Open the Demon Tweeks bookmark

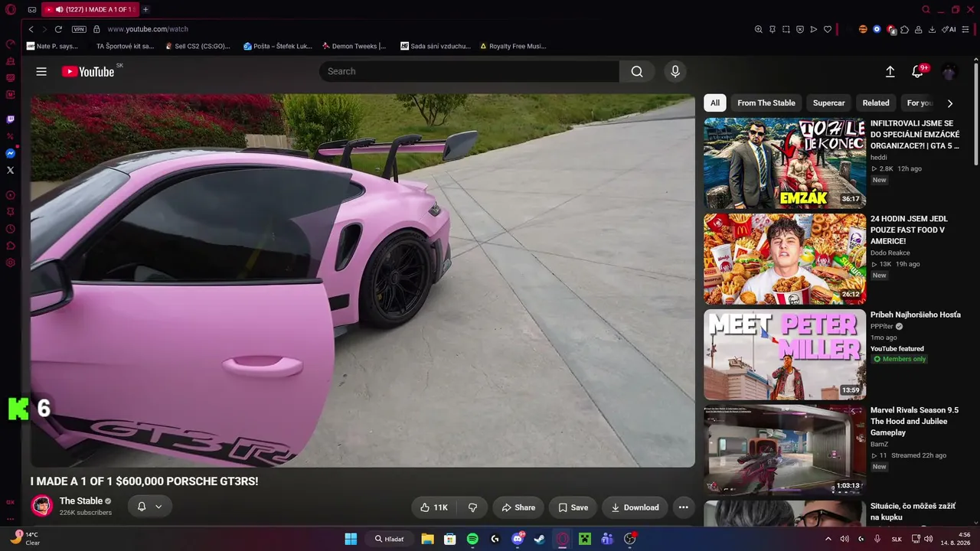pyautogui.click(x=354, y=46)
